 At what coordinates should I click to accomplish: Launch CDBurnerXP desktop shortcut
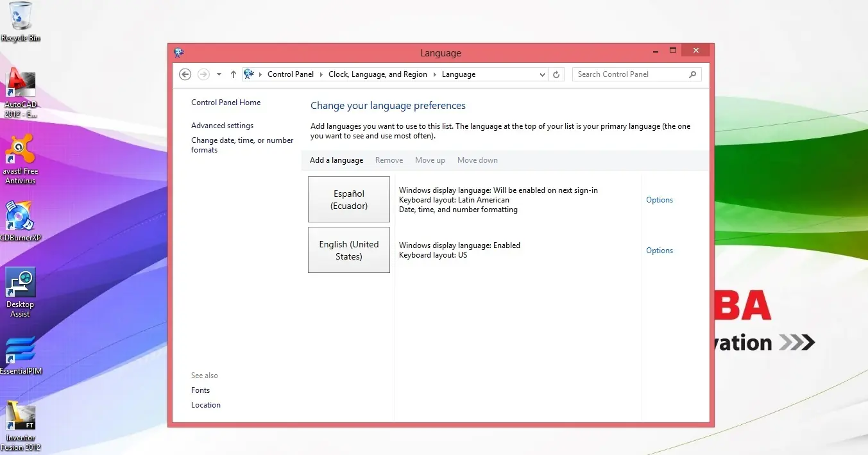[19, 222]
